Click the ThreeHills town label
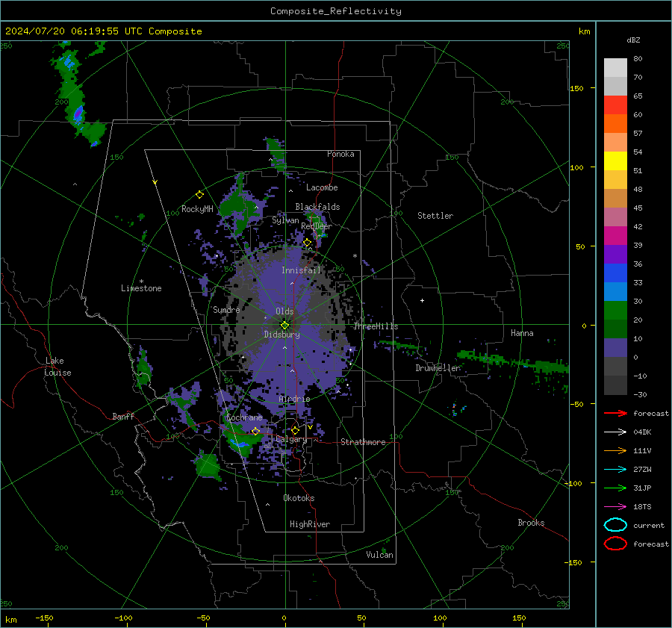Screen dimensions: 672x628 (376, 326)
